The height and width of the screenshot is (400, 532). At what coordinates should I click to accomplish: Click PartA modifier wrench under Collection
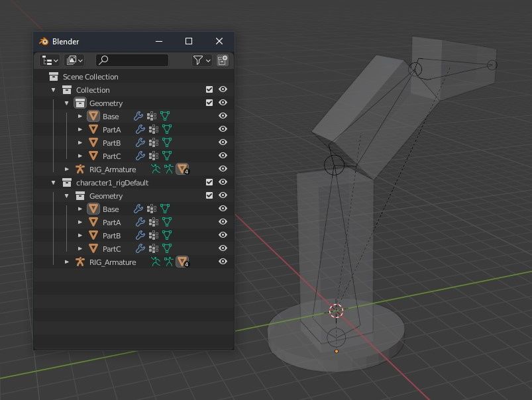point(140,129)
